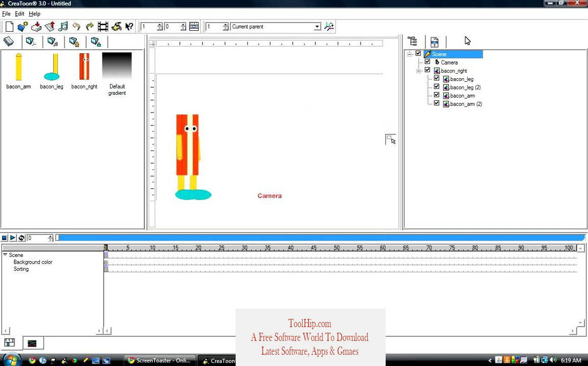588x366 pixels.
Task: Click the film strip render icon
Action: [103, 27]
